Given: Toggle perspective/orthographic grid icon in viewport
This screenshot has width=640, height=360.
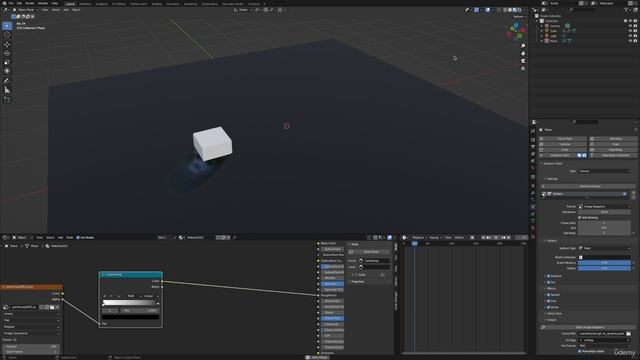Looking at the screenshot, I should click(523, 69).
